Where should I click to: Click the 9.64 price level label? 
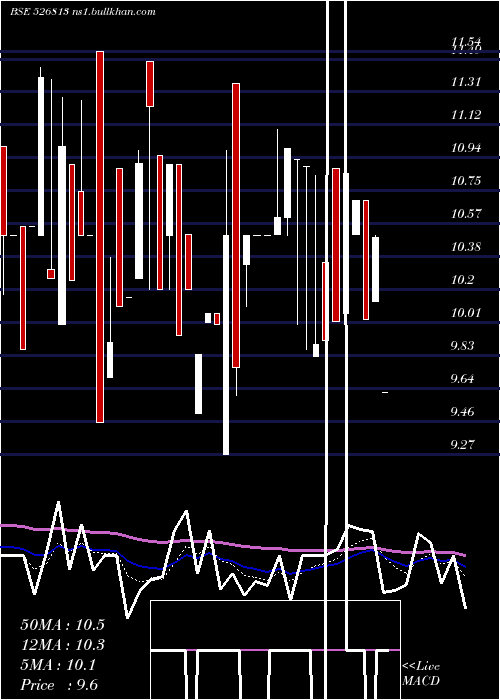(x=463, y=379)
